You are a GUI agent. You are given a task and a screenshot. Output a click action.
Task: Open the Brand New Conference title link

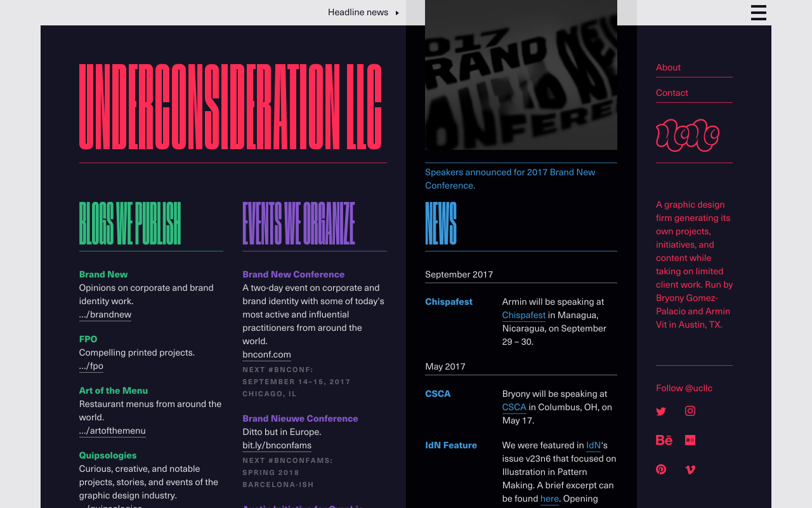click(x=294, y=274)
